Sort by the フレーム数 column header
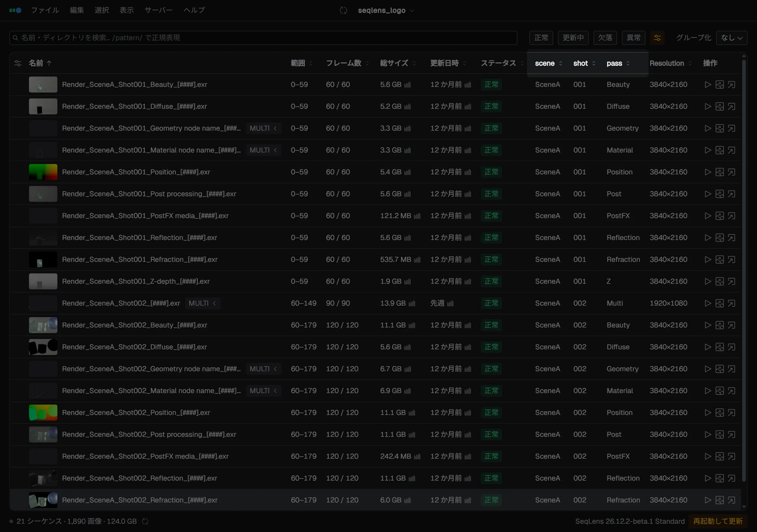This screenshot has height=532, width=757. (347, 63)
